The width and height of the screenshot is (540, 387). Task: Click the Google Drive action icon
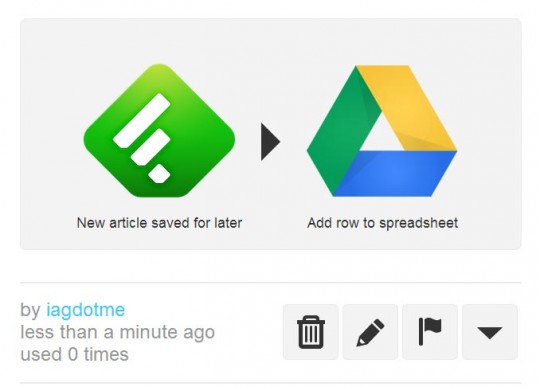point(382,131)
